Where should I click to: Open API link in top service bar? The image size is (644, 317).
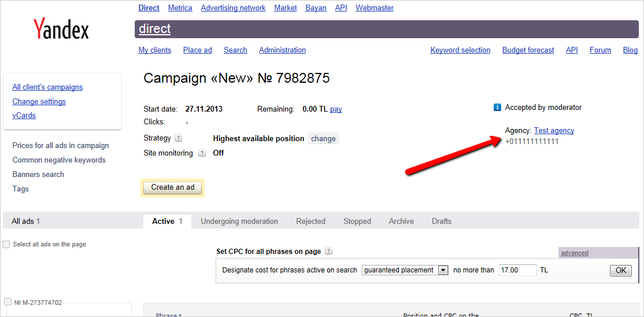(341, 8)
